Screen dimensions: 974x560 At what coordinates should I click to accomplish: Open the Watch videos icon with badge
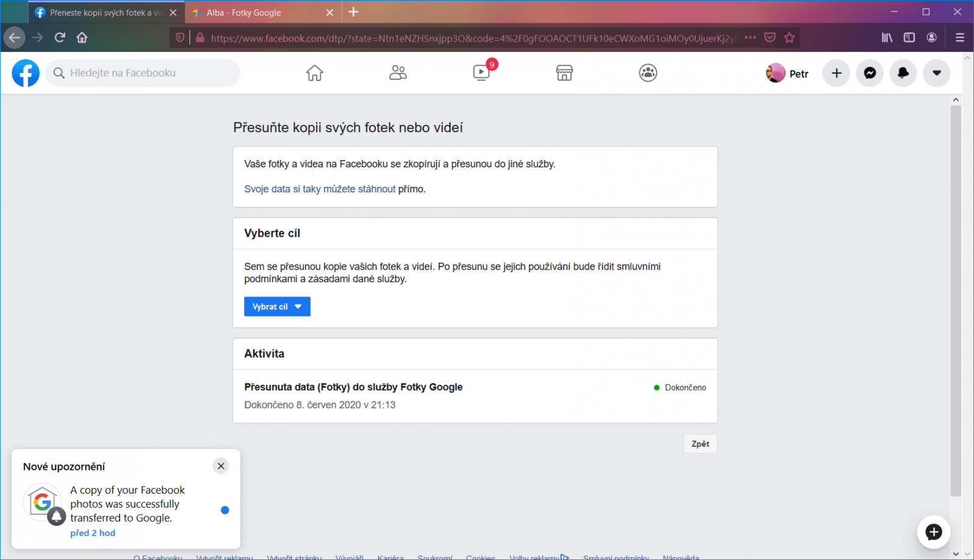click(482, 73)
